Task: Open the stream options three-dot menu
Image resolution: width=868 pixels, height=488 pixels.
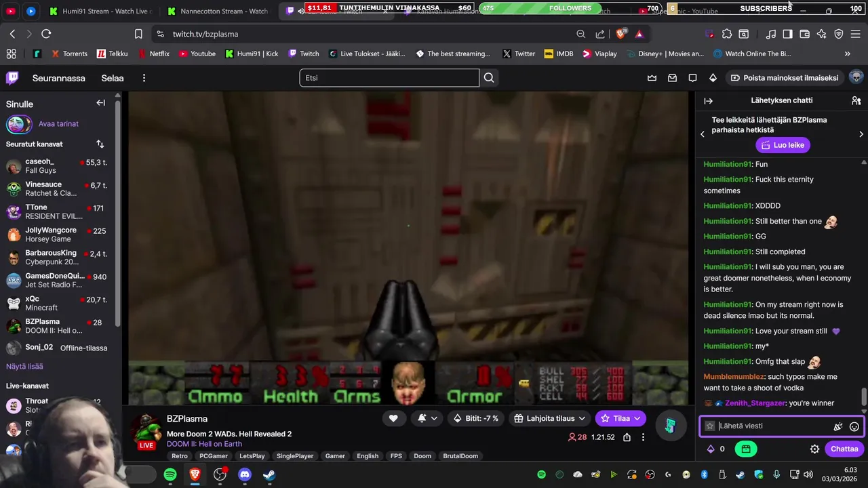Action: pos(643,437)
